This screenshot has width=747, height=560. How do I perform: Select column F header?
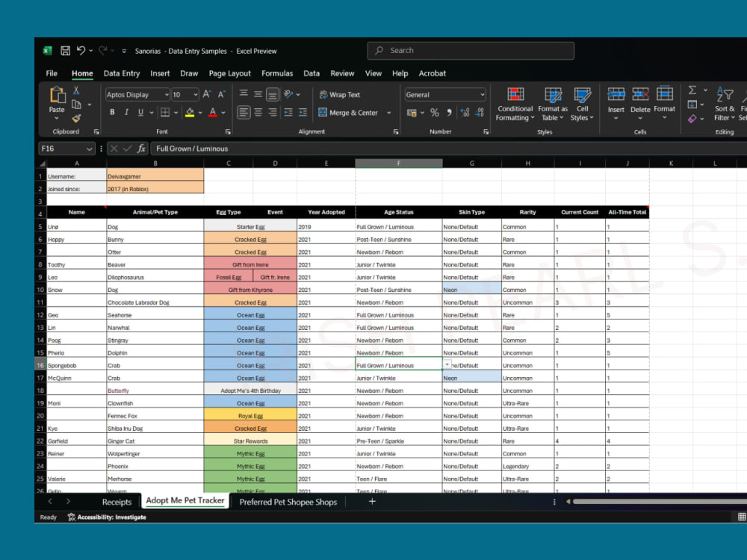click(x=398, y=164)
